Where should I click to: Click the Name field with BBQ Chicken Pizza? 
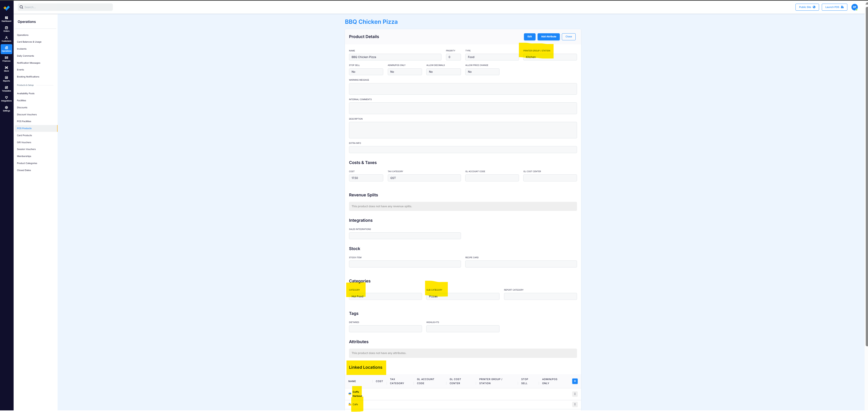(x=395, y=57)
